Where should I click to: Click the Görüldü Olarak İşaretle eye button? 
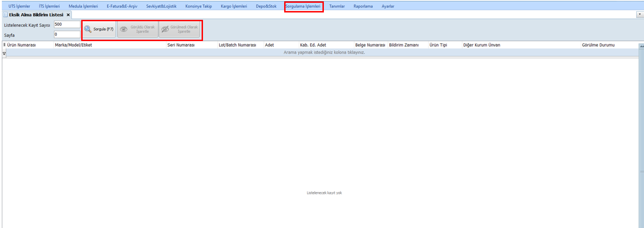(137, 29)
